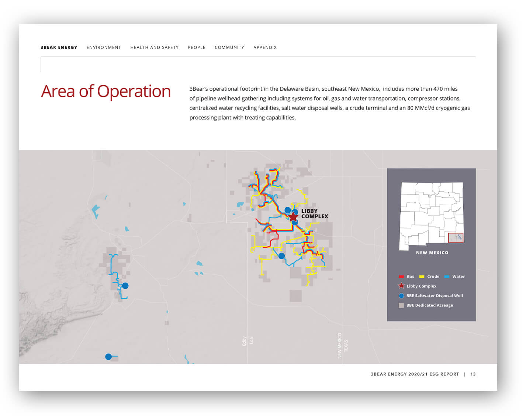Select the LIBBY COMPLEX map label
Viewport: 526px width, 420px height.
tap(315, 214)
